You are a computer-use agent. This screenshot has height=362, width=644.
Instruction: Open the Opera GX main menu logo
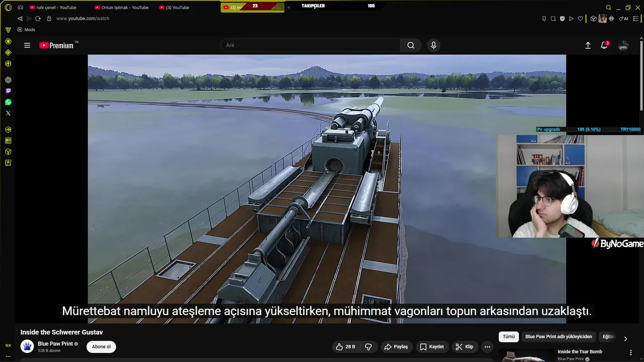click(8, 8)
